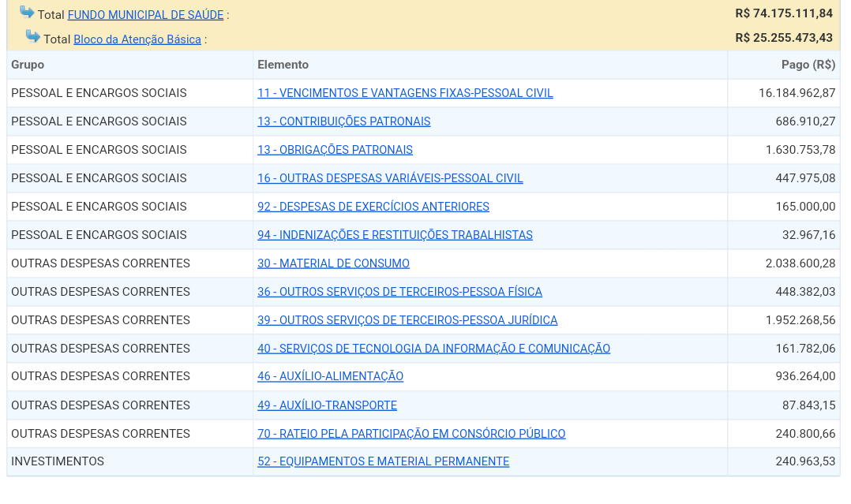Click arrow icon beside Total Bloco da Atenção Básica

(x=32, y=36)
